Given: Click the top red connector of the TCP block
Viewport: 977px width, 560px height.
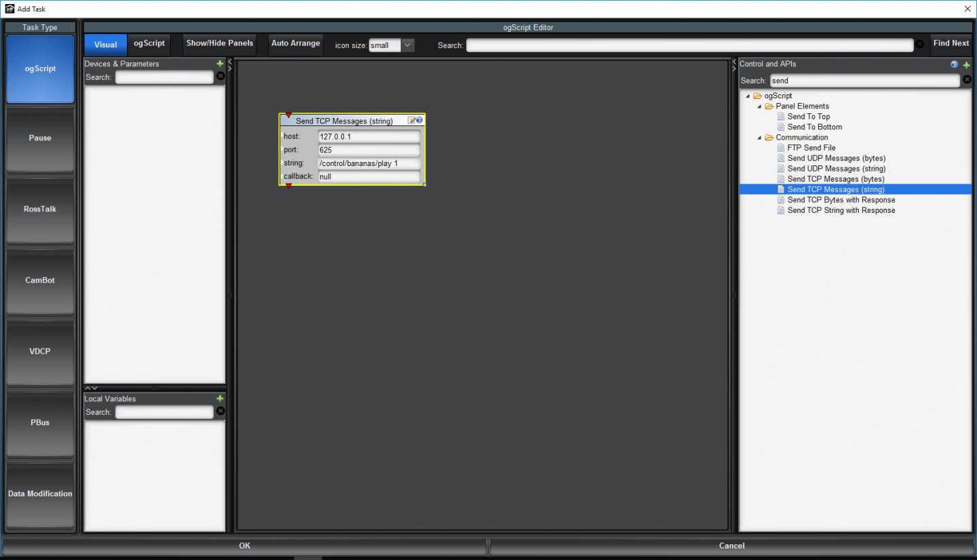Looking at the screenshot, I should (288, 115).
